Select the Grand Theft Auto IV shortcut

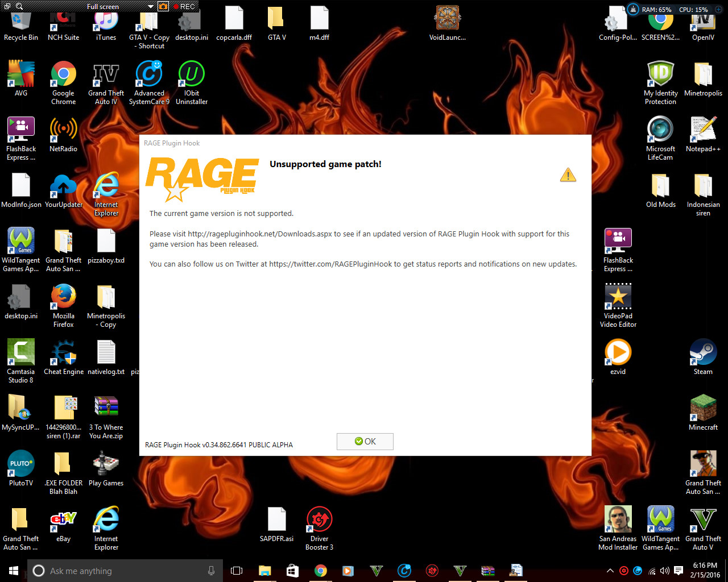point(106,84)
